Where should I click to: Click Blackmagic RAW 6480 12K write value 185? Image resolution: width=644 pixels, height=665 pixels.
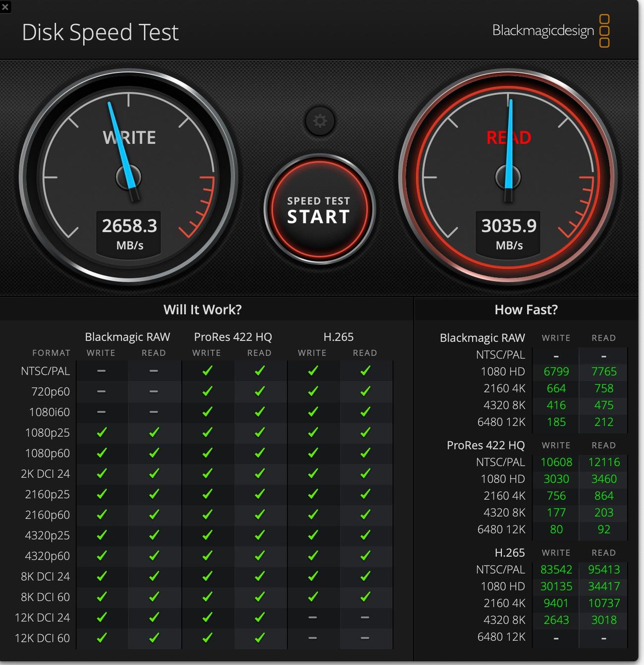[556, 422]
